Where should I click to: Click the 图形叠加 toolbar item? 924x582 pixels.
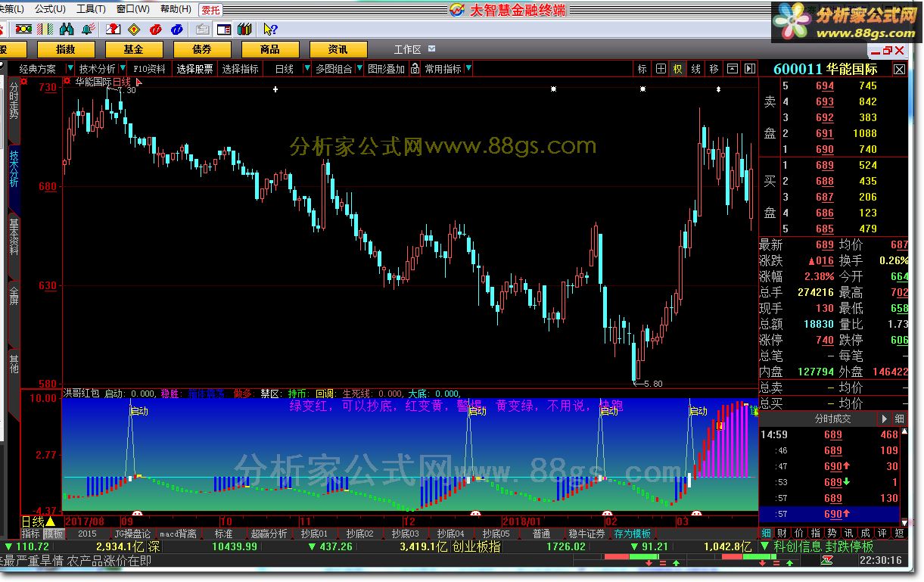pyautogui.click(x=387, y=69)
